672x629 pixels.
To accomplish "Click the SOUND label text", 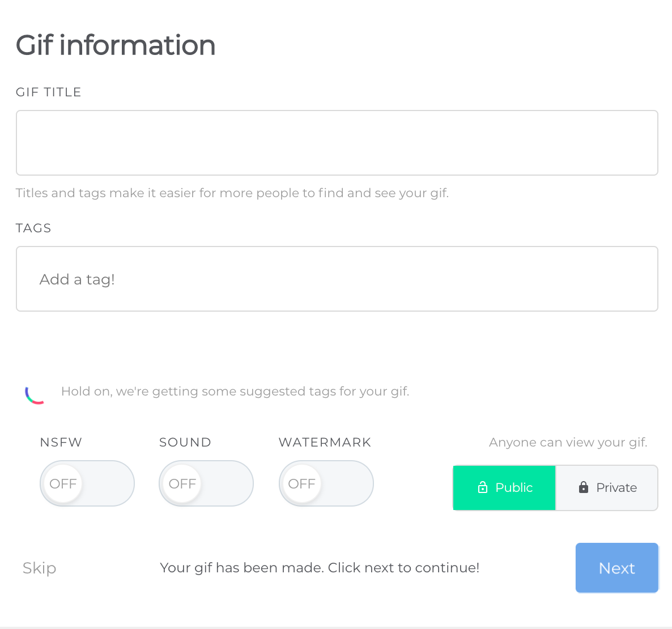I will [x=185, y=443].
